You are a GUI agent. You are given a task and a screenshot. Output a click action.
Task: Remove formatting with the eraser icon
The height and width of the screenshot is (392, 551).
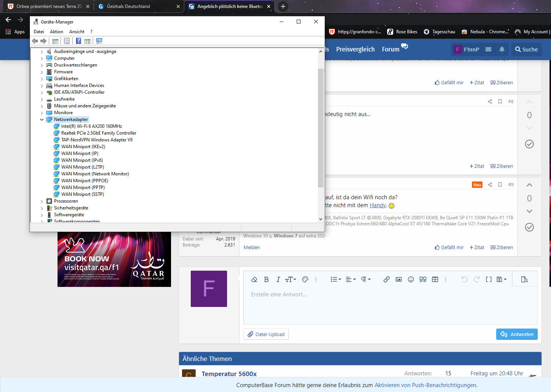(254, 279)
